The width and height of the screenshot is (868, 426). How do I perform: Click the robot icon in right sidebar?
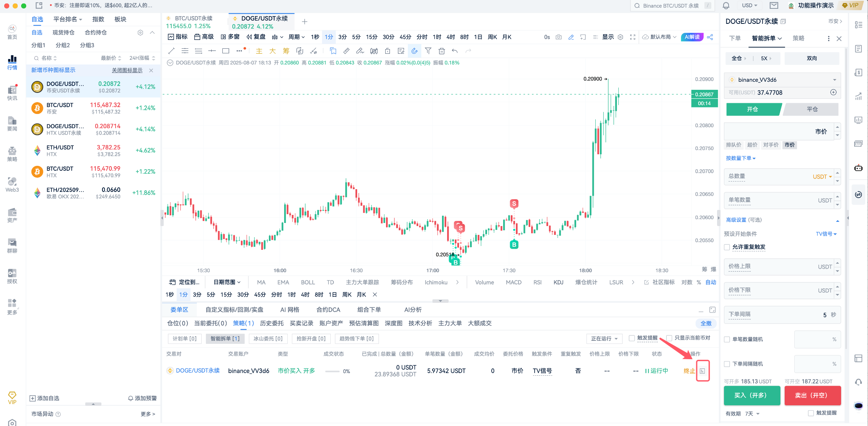point(858,168)
